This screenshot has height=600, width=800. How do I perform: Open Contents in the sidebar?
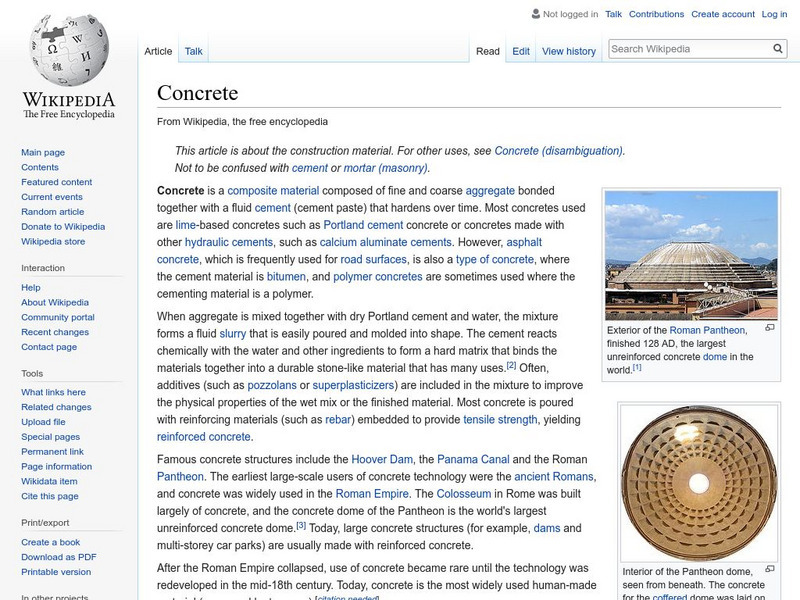[x=40, y=167]
